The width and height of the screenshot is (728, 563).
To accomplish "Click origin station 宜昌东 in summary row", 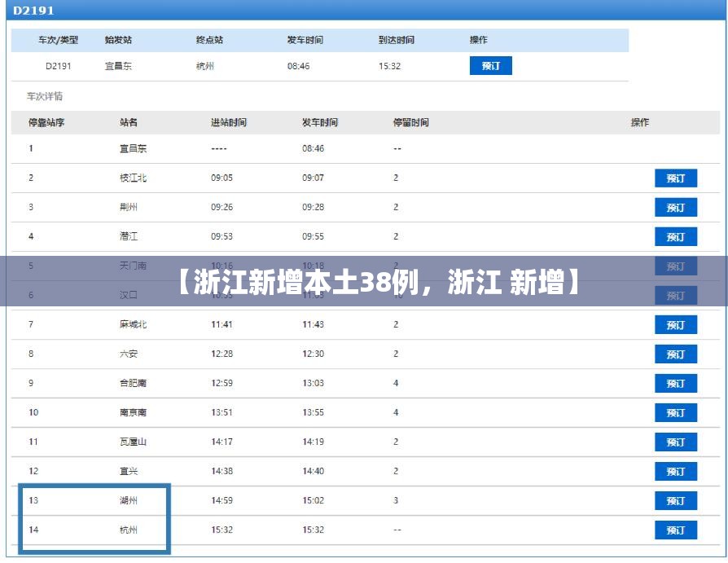I will point(118,67).
